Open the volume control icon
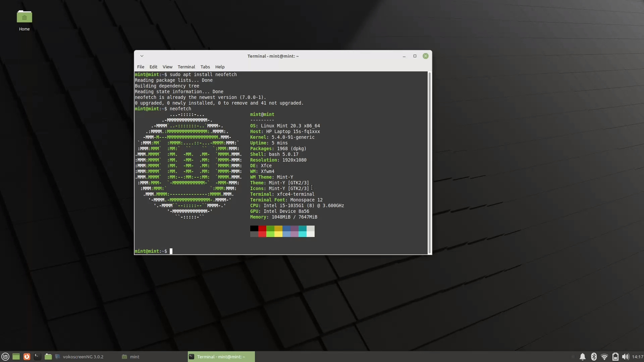This screenshot has width=644, height=362. [x=625, y=356]
